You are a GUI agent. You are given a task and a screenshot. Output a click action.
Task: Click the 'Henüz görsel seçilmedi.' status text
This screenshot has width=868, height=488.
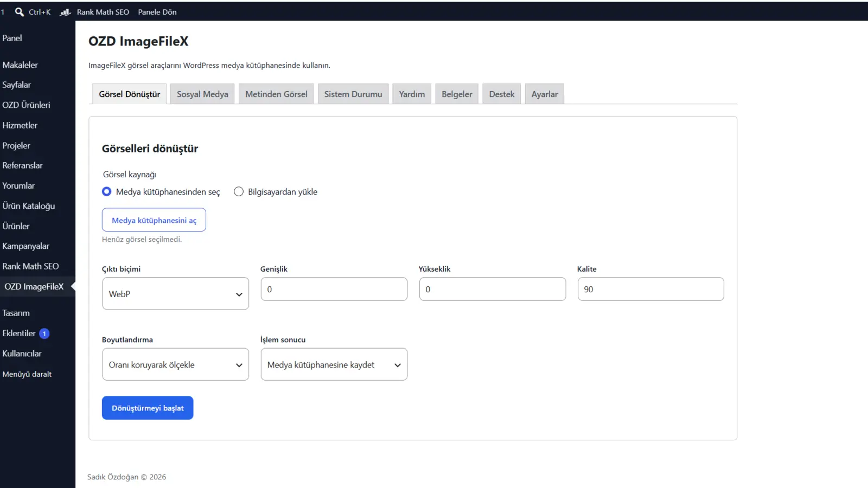[x=142, y=239]
